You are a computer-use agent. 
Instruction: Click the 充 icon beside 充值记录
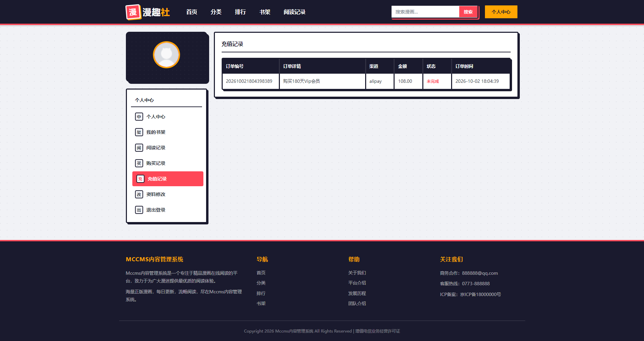(x=140, y=179)
